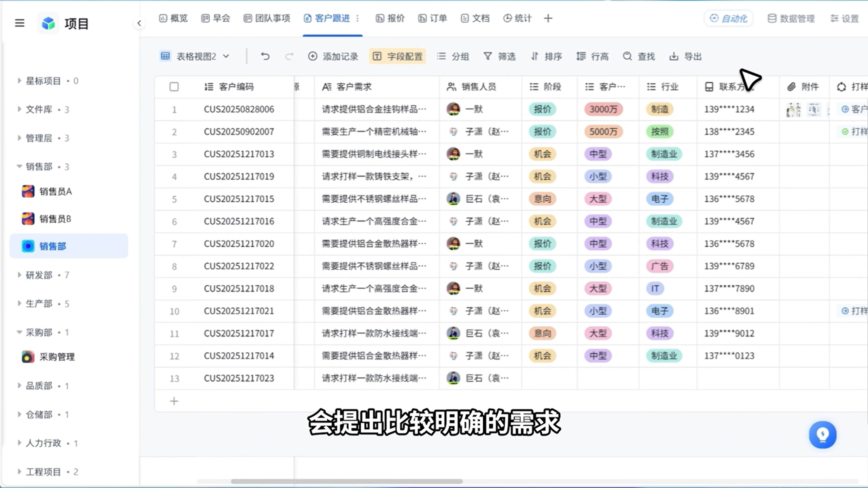The height and width of the screenshot is (488, 868).
Task: Expand the 工程项目 tree group
Action: [x=19, y=471]
